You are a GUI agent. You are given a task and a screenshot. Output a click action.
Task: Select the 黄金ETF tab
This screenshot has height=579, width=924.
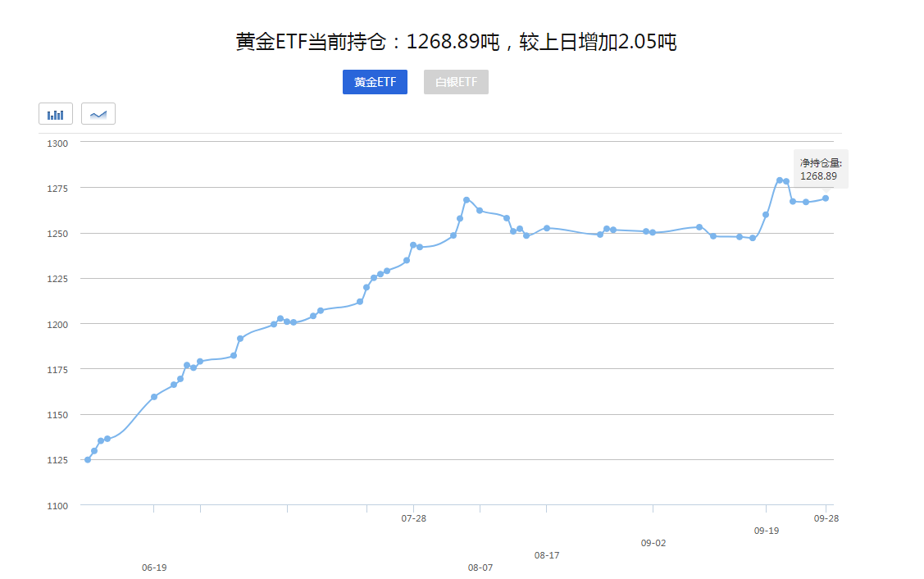pyautogui.click(x=375, y=82)
